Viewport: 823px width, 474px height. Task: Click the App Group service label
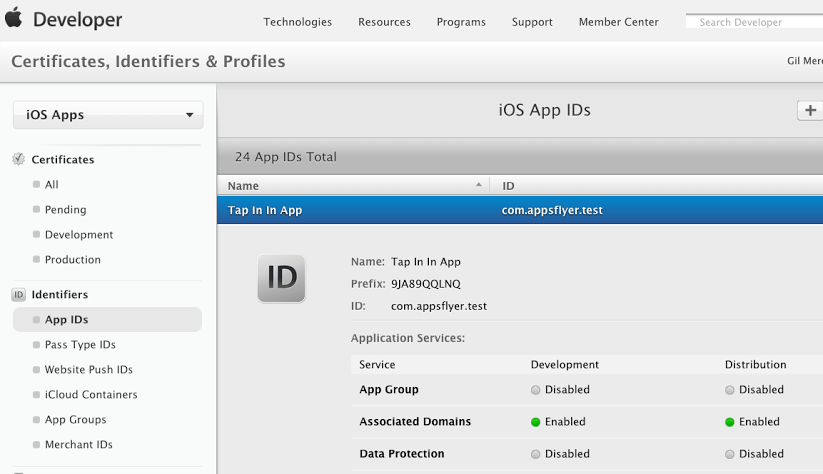pos(389,389)
